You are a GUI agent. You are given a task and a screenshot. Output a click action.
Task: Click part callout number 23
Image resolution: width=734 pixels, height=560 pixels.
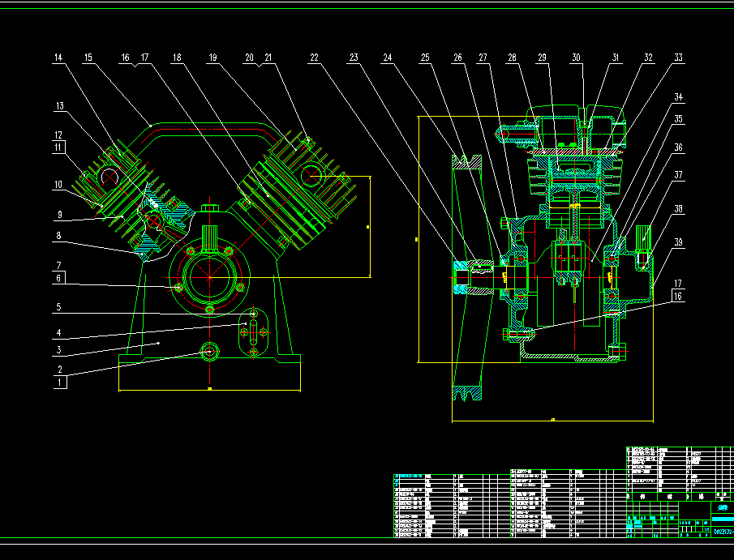[354, 58]
